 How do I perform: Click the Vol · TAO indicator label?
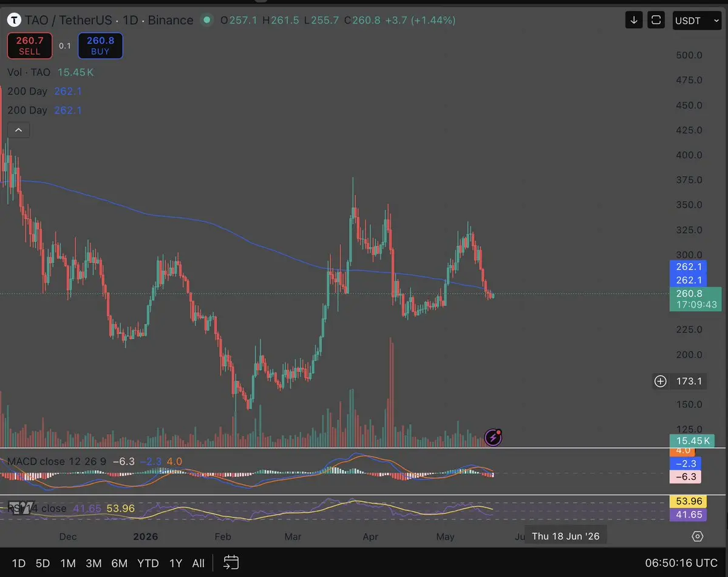[x=29, y=72]
